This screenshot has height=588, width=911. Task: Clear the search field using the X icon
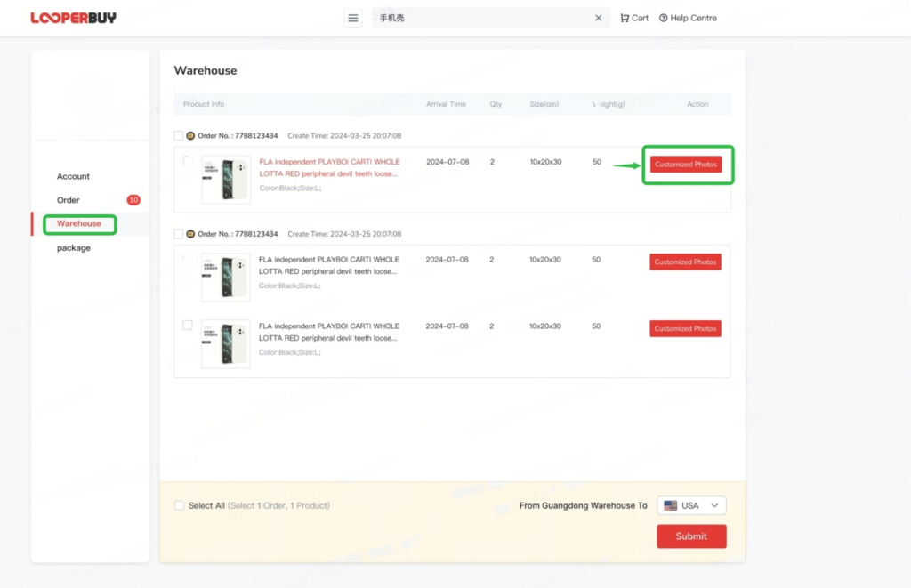pos(598,17)
